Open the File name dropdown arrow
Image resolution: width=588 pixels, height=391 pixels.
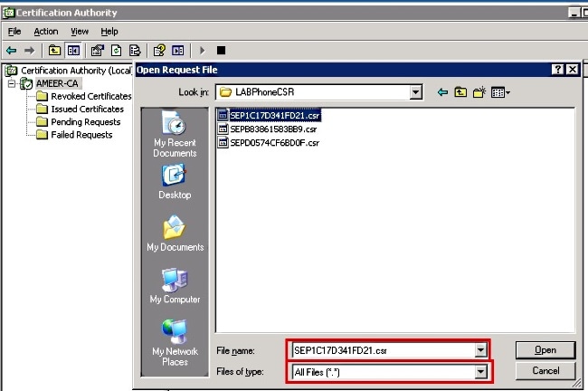(480, 350)
